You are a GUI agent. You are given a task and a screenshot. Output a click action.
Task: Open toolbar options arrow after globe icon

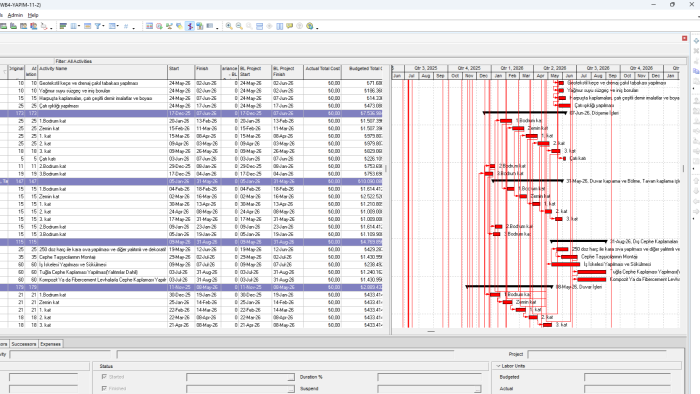coord(317,28)
